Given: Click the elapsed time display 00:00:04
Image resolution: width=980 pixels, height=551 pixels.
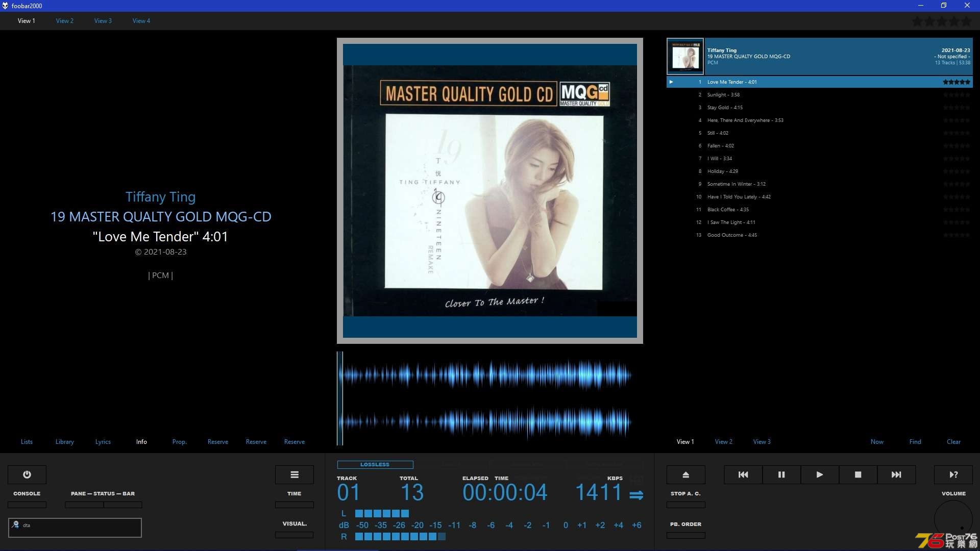Looking at the screenshot, I should 505,492.
